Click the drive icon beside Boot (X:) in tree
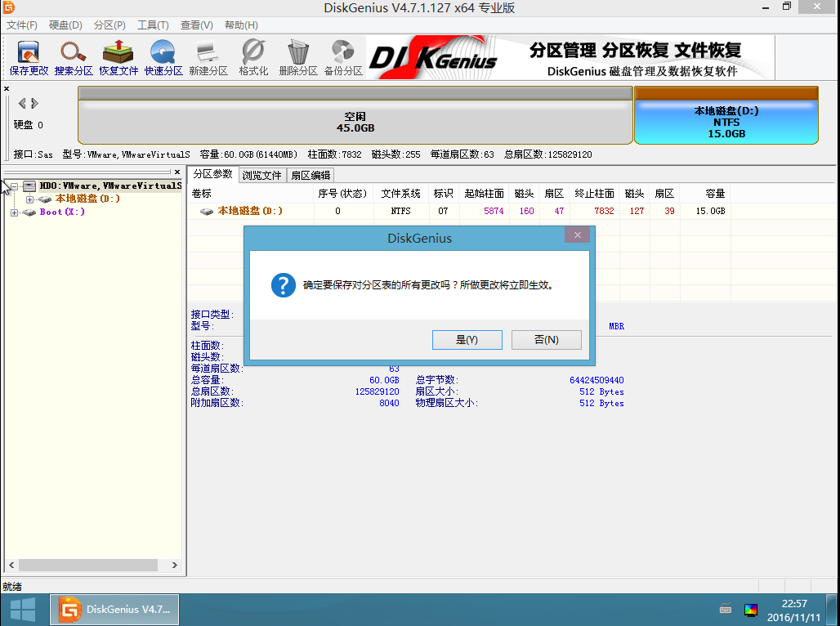Viewport: 840px width, 626px height. coord(29,212)
